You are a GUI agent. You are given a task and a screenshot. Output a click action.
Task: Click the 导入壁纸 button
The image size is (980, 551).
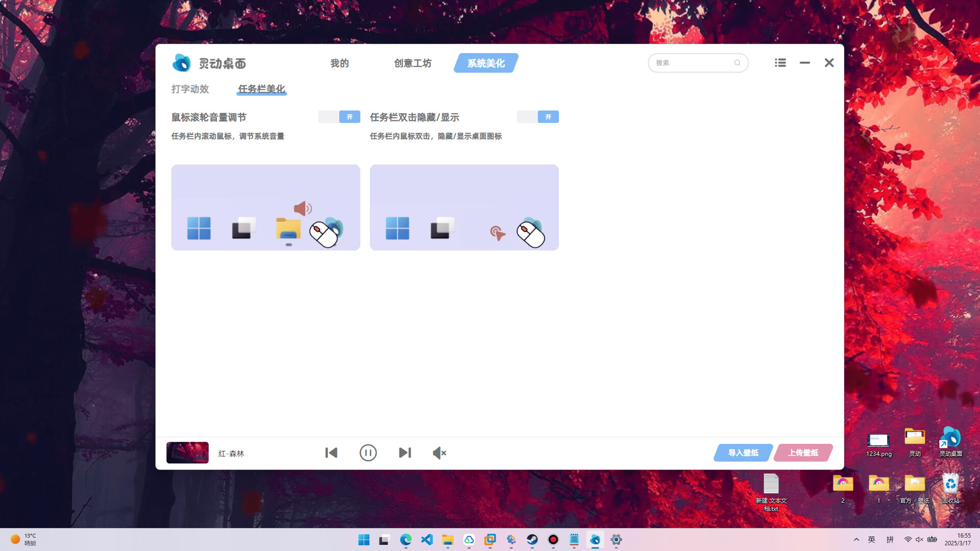(x=743, y=453)
